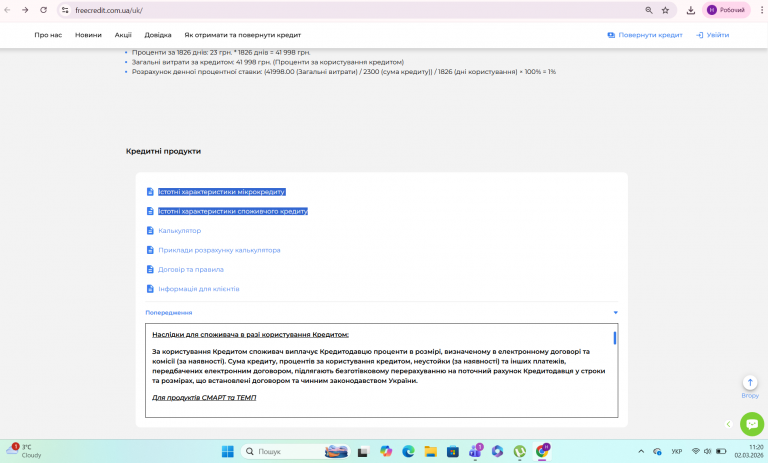
Task: Open the volume tray icon
Action: (x=707, y=451)
